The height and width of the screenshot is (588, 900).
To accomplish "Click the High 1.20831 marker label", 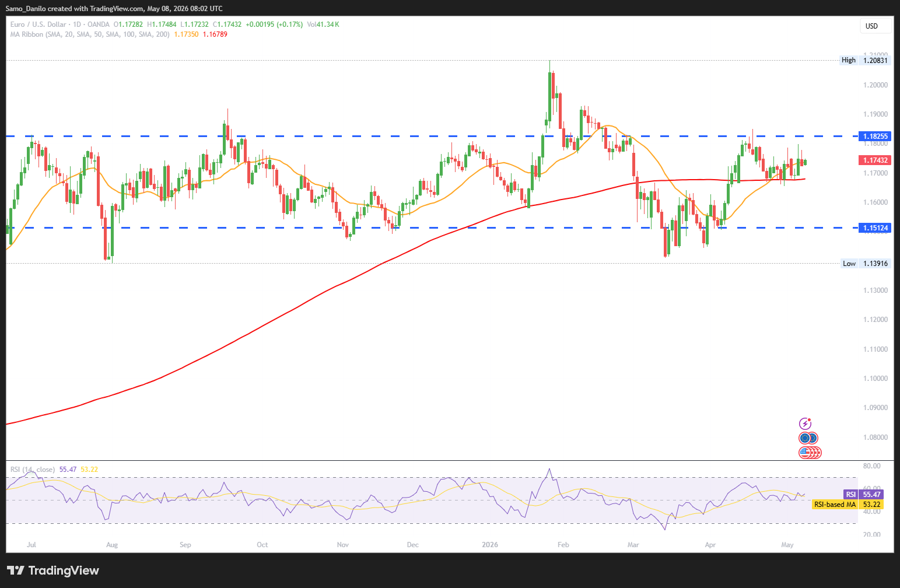I will [865, 60].
